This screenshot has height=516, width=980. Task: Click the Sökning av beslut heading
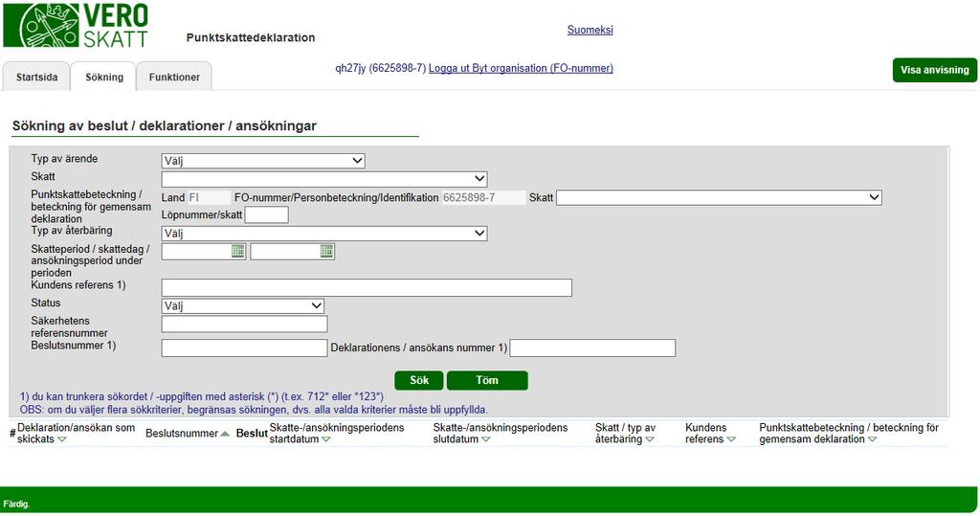click(x=165, y=125)
